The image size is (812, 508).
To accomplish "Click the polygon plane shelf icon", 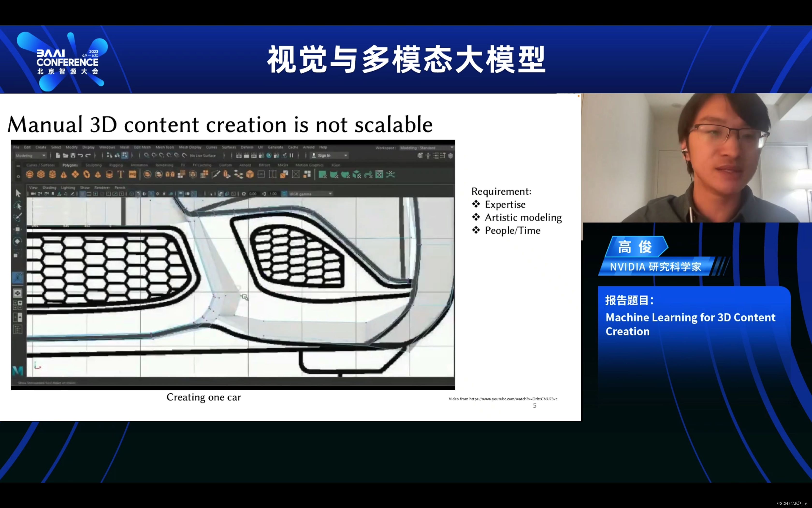I will [75, 174].
